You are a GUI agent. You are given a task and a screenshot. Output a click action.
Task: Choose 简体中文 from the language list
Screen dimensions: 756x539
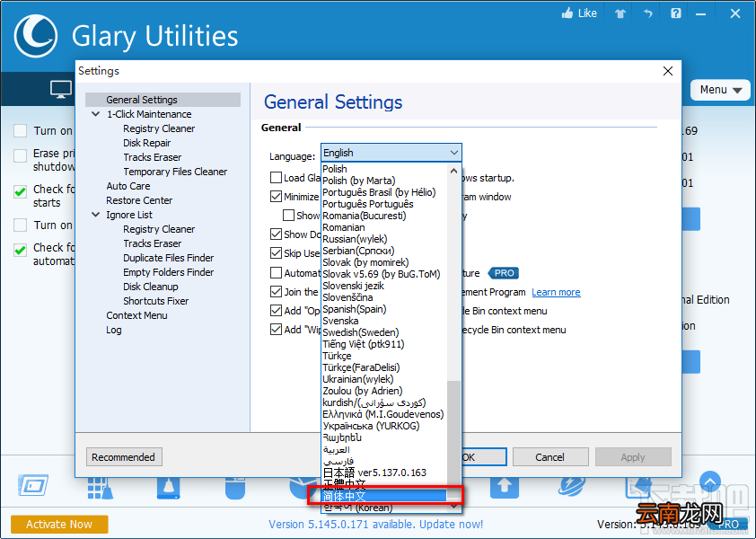384,496
